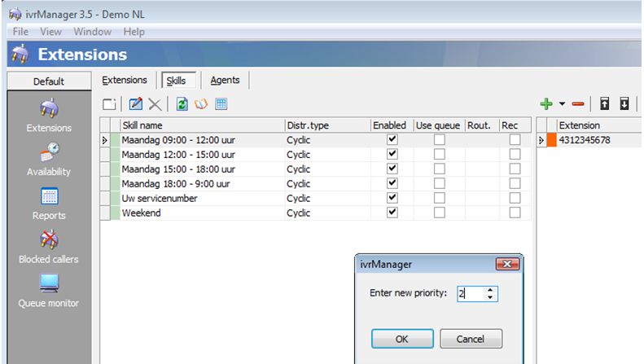Image resolution: width=644 pixels, height=364 pixels.
Task: Open the Extensions sidebar icon
Action: pos(49,108)
